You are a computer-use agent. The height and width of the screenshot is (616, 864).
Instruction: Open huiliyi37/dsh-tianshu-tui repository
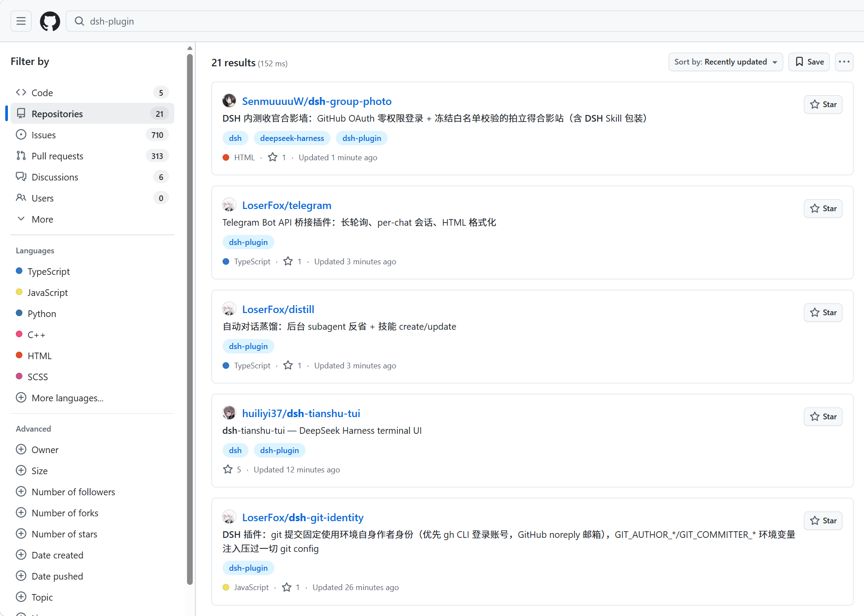point(301,414)
